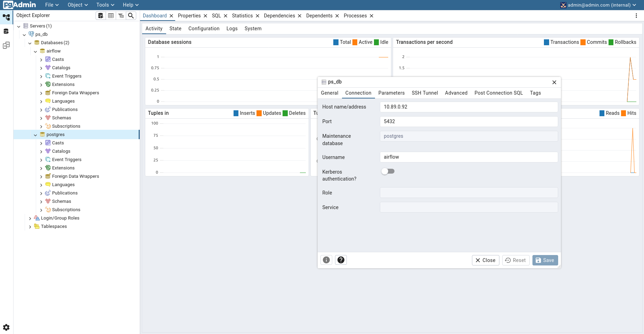Close the SQL tab
This screenshot has height=334, width=644.
coord(226,16)
